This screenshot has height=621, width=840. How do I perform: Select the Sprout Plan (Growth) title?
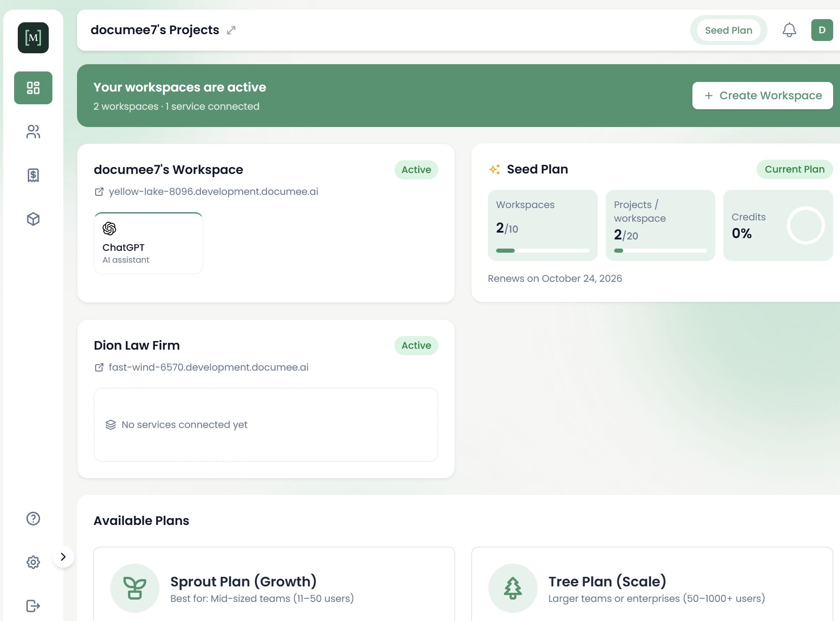(243, 581)
